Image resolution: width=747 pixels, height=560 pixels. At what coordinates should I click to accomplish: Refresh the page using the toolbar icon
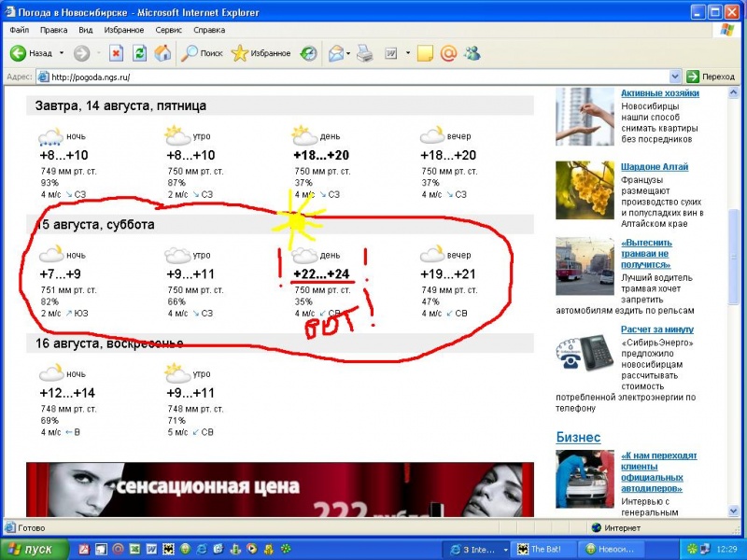pos(139,53)
